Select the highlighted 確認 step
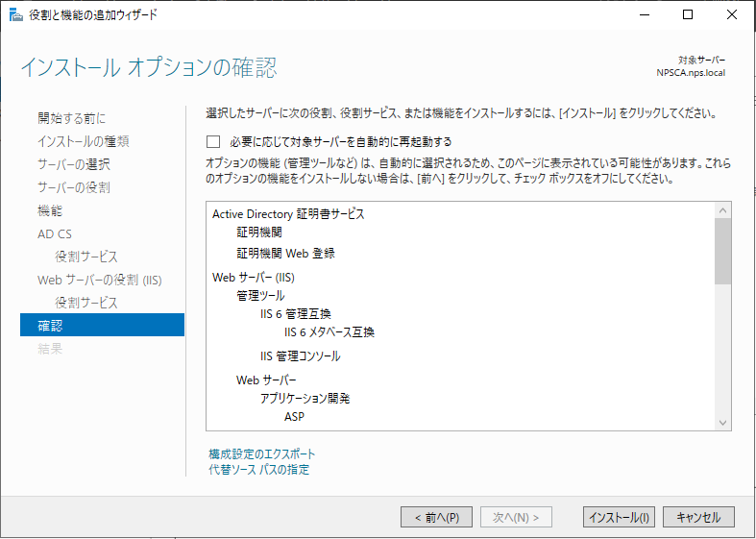756x539 pixels. 102,325
